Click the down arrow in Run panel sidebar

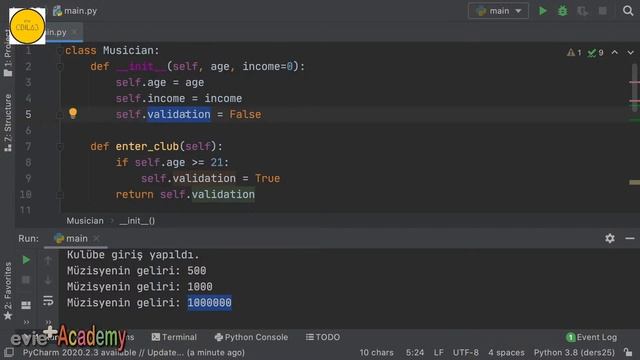[x=48, y=280]
